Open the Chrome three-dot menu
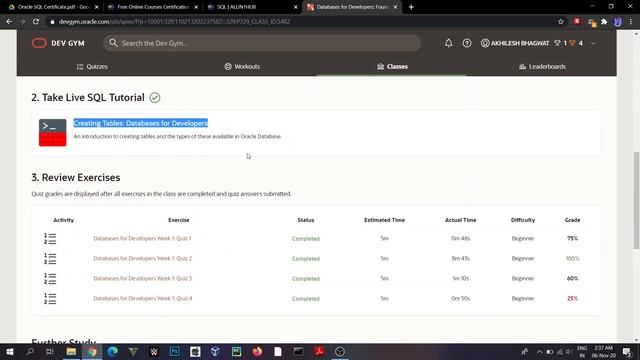This screenshot has width=640, height=360. [631, 22]
